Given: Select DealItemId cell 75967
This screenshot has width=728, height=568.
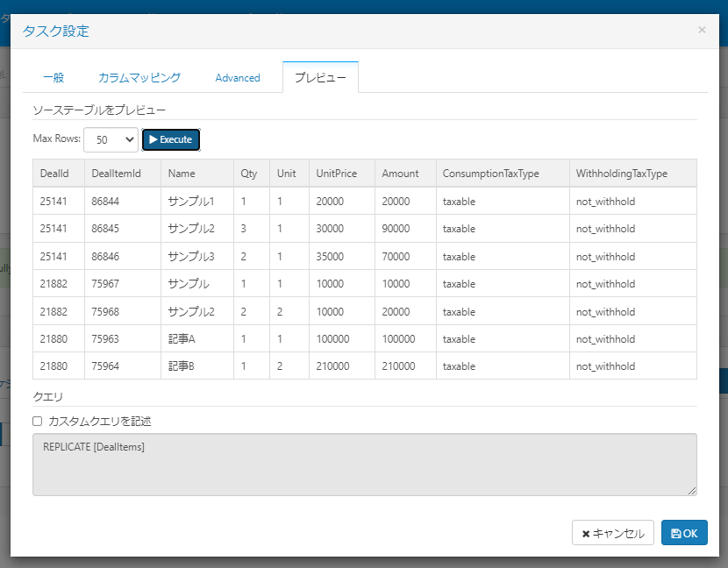Looking at the screenshot, I should (x=123, y=283).
